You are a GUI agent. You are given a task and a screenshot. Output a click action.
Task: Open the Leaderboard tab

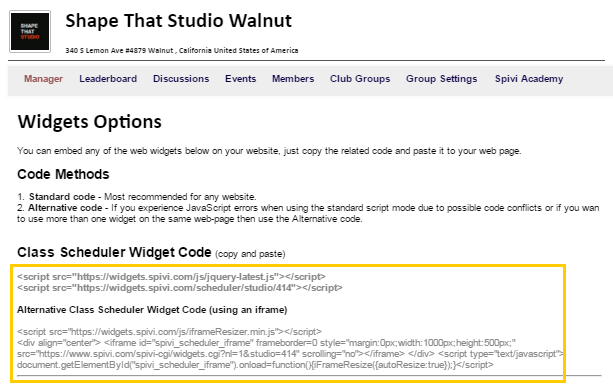[108, 79]
